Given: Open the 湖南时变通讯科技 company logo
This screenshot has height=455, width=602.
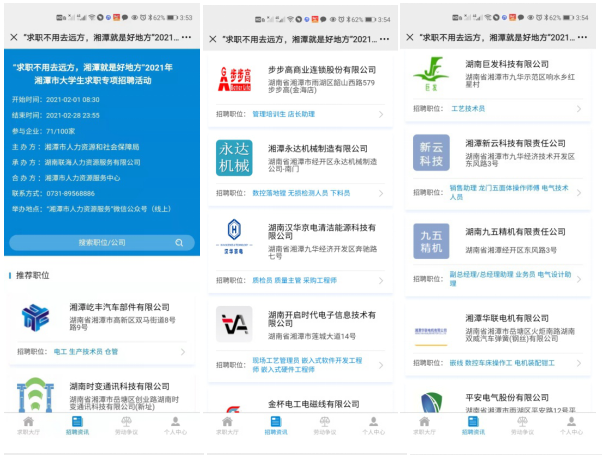Looking at the screenshot, I should click(35, 395).
